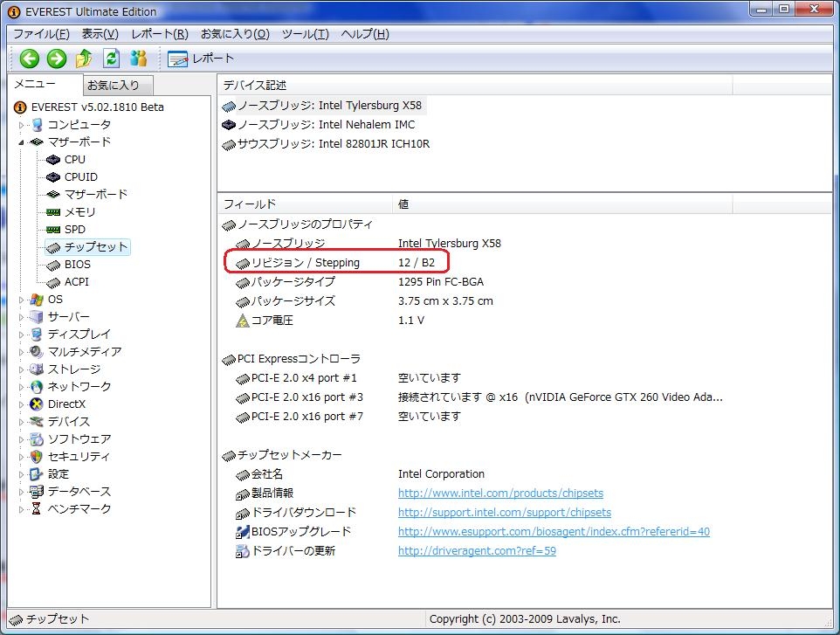Screen dimensions: 840x635
Task: Open the ツール(T) menu
Action: (306, 34)
